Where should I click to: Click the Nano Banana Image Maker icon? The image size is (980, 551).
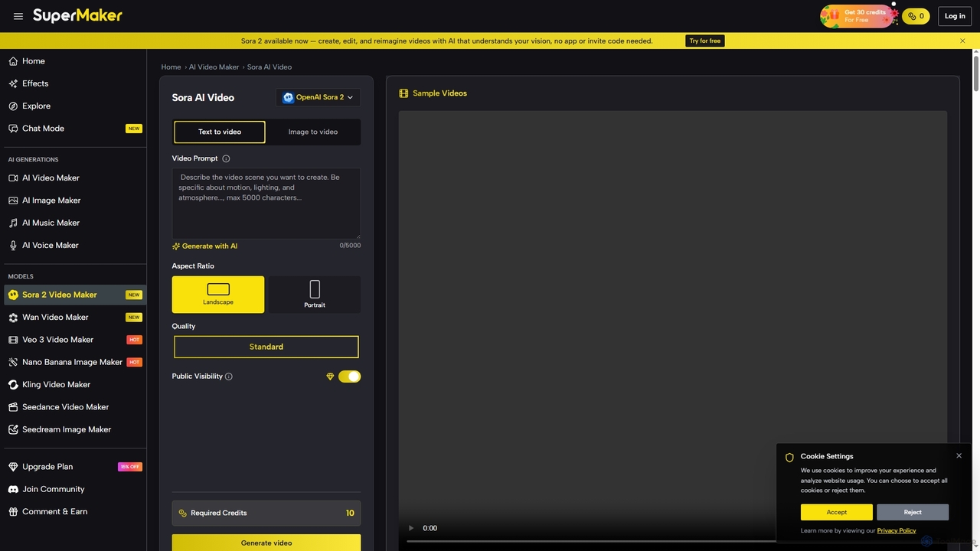click(13, 362)
